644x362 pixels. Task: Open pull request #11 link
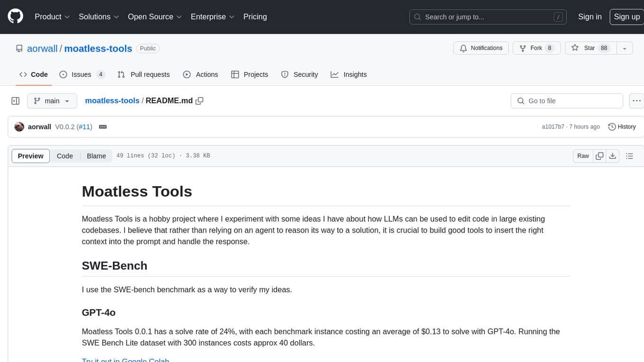[x=84, y=127]
